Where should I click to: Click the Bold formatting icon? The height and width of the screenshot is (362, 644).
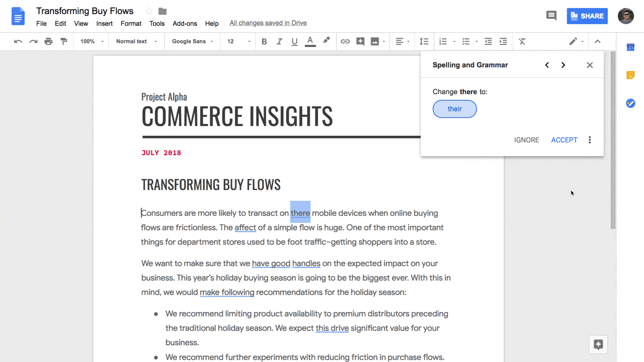click(x=264, y=41)
